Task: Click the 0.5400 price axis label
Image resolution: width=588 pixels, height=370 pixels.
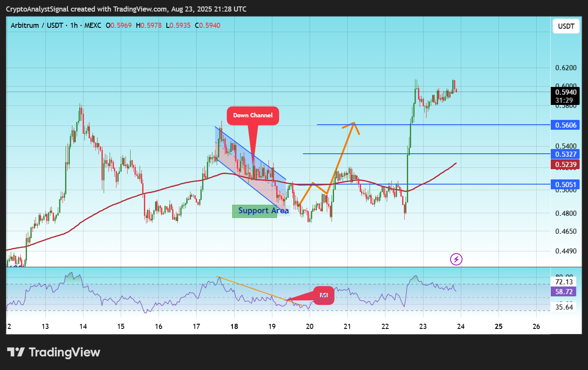Action: point(565,146)
